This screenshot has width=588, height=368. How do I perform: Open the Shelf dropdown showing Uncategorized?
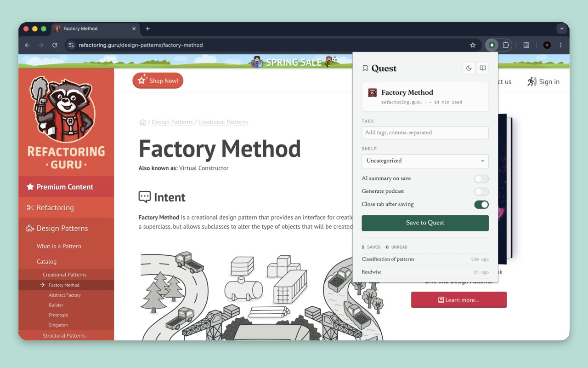point(425,161)
